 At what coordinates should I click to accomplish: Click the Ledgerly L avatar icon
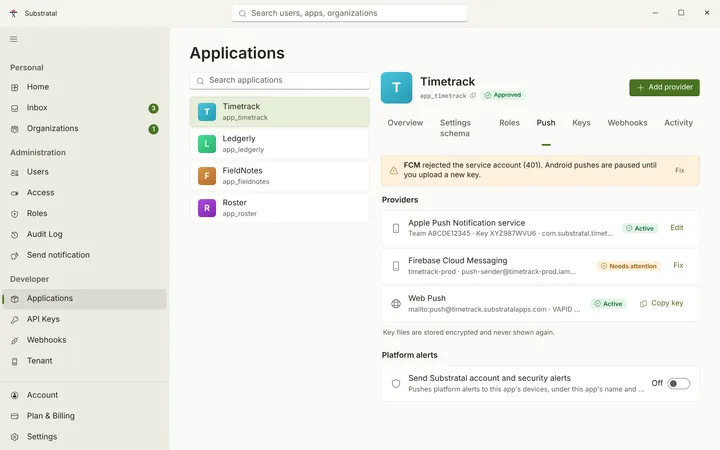(x=207, y=144)
